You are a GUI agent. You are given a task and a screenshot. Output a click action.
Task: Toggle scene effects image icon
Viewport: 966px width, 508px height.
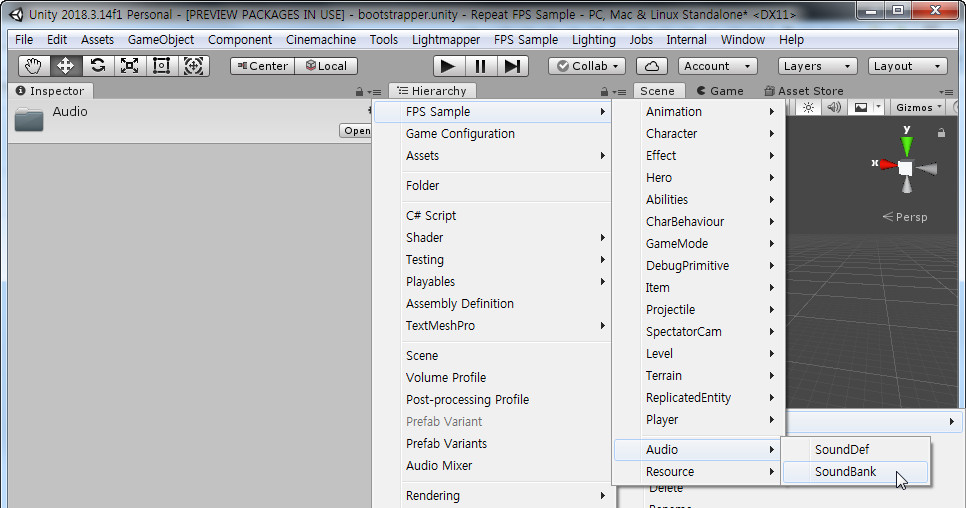861,108
